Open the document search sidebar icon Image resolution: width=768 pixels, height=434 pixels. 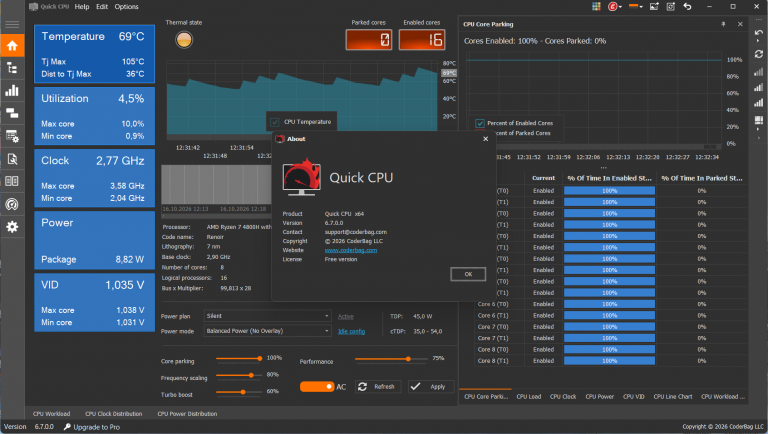pyautogui.click(x=12, y=159)
